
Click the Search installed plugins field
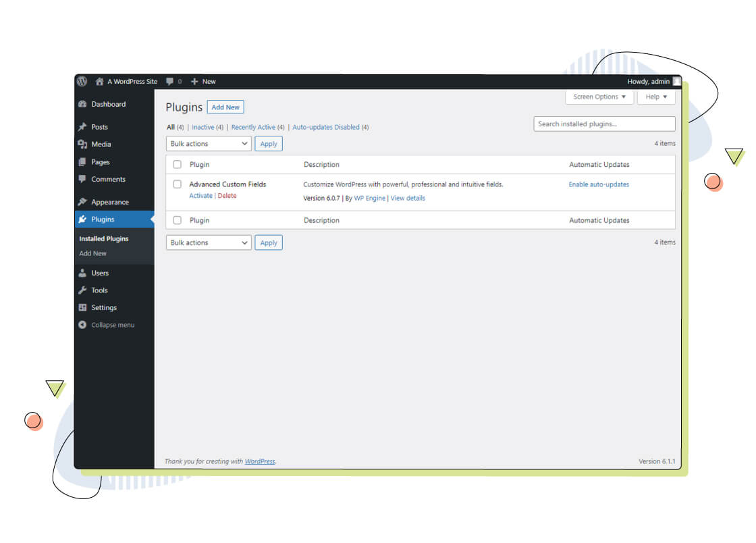604,124
